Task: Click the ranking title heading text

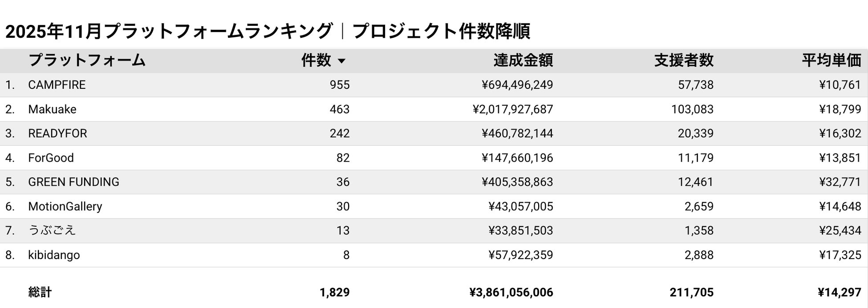Action: coord(268,31)
